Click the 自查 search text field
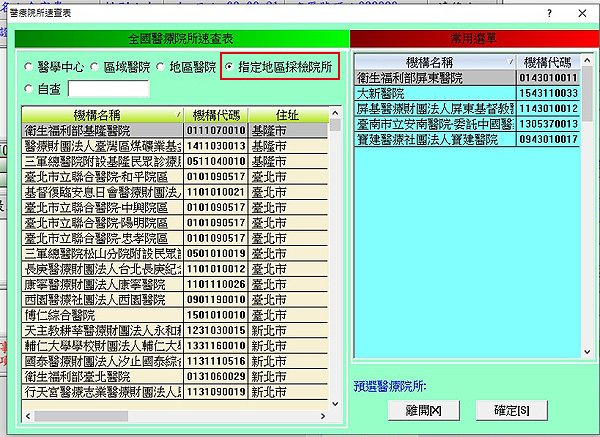Screen dimensions: 600x437 (x=108, y=89)
